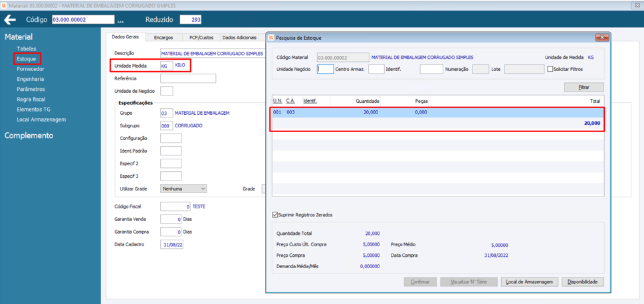Sort by the C.A. column header
Image resolution: width=644 pixels, height=304 pixels.
[291, 100]
